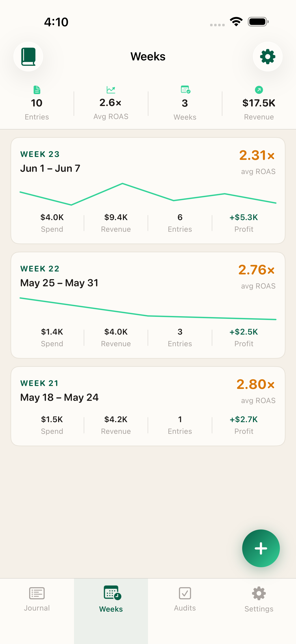Open the Settings tab
Image resolution: width=296 pixels, height=644 pixels.
tap(259, 600)
